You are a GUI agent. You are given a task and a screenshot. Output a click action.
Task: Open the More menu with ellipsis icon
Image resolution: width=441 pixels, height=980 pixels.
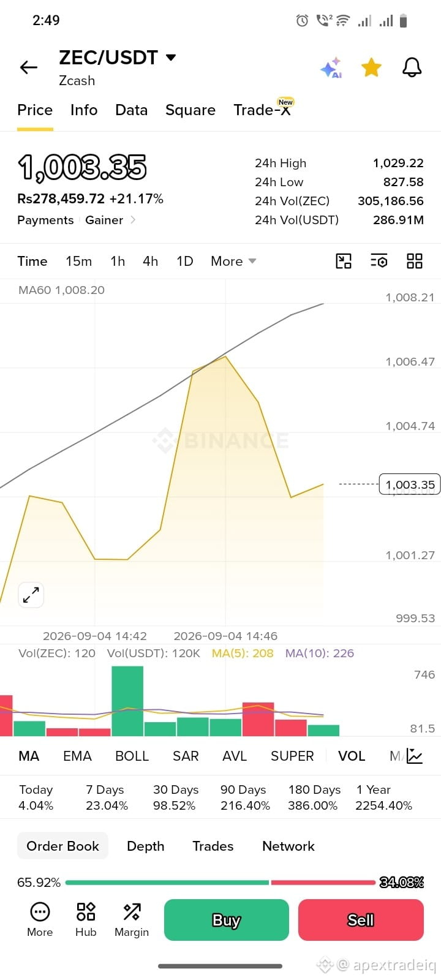40,920
